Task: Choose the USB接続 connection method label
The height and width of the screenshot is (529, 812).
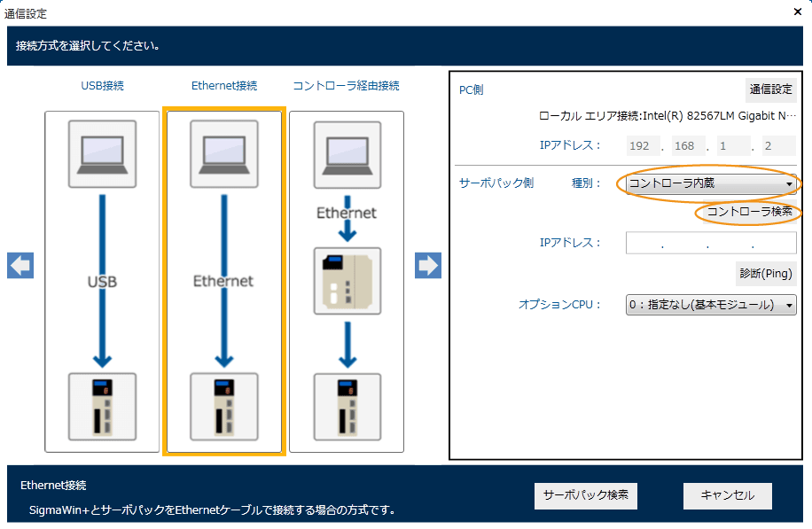Action: [x=102, y=86]
